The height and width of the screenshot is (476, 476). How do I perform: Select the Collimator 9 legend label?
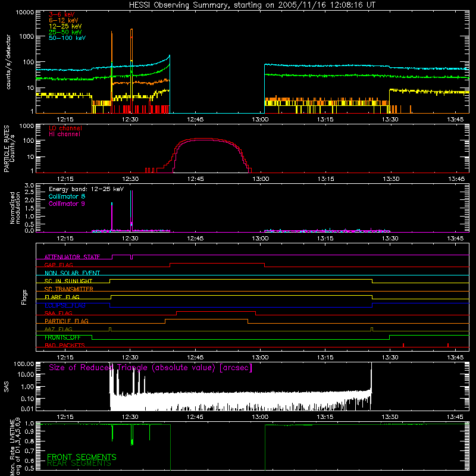pyautogui.click(x=67, y=203)
